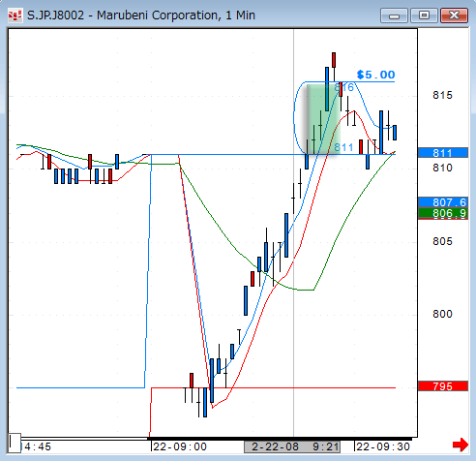Click the green shaded range rectangle
The image size is (476, 461).
pos(323,119)
